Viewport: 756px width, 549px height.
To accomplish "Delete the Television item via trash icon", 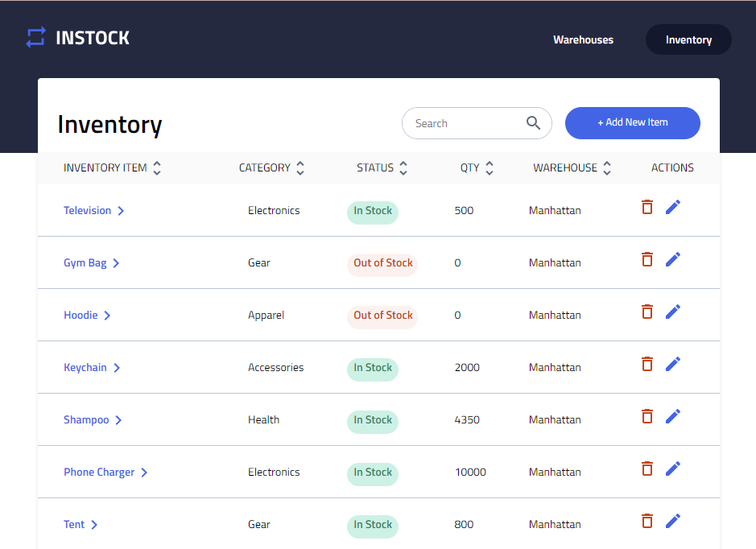I will point(647,207).
